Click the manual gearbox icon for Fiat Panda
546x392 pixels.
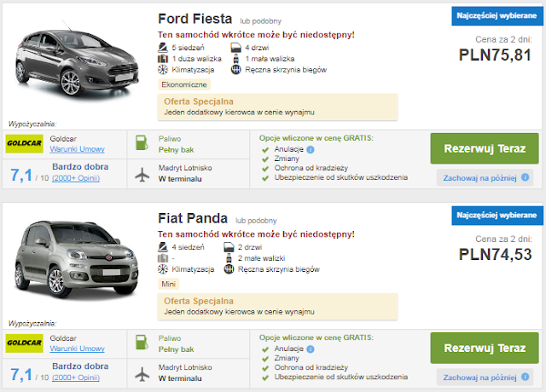pos(229,269)
